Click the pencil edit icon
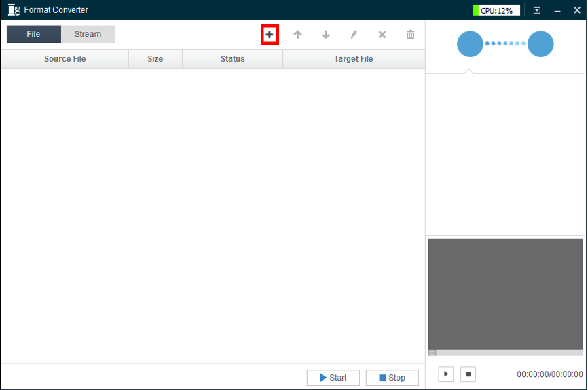The width and height of the screenshot is (588, 390). 354,35
